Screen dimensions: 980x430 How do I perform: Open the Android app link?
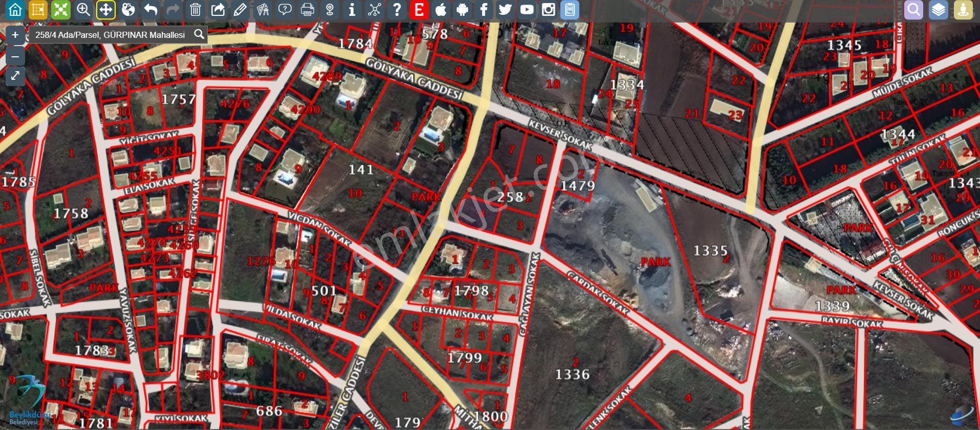(x=462, y=10)
